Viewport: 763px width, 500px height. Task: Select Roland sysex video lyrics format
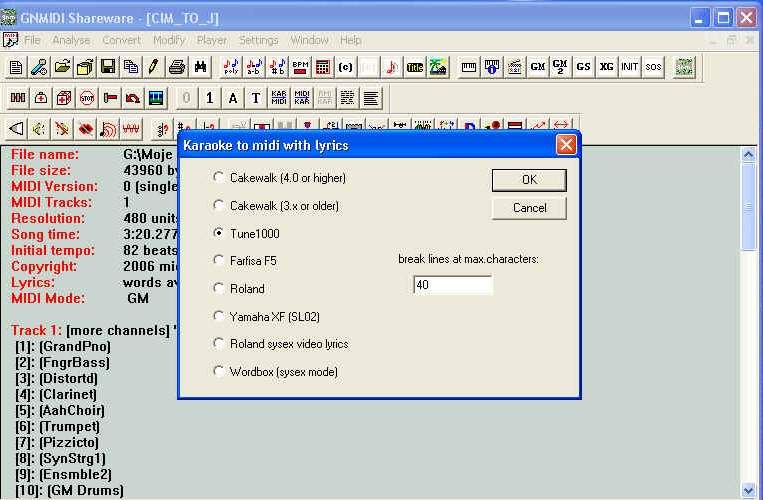point(219,344)
